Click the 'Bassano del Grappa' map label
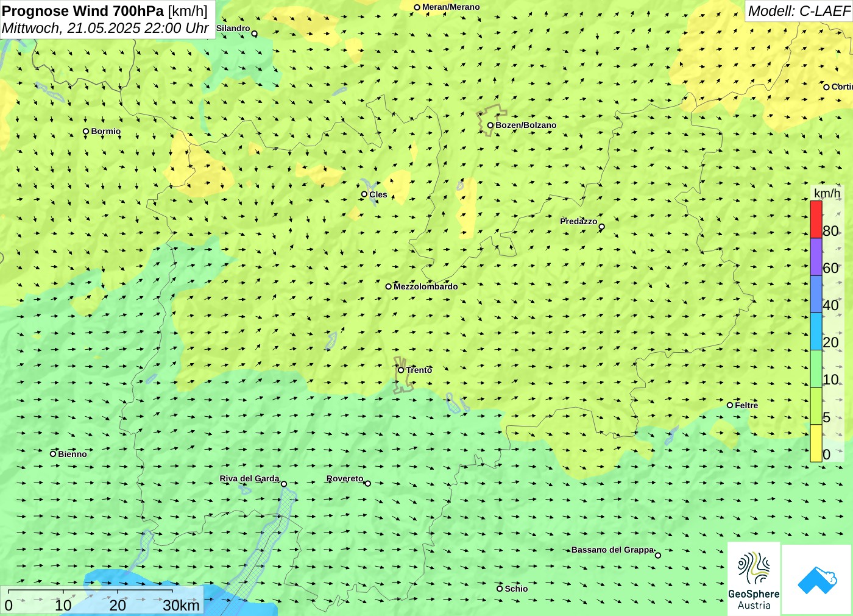This screenshot has height=616, width=853. pos(612,550)
